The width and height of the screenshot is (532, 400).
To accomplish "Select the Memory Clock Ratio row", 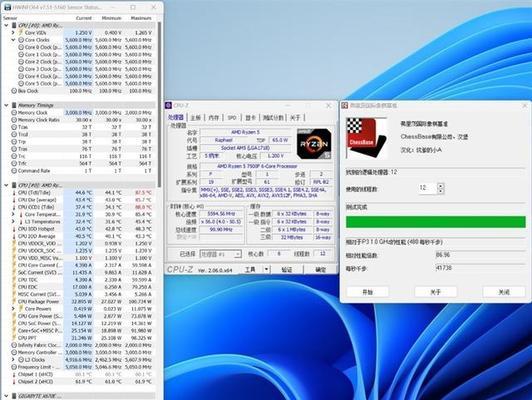I will pyautogui.click(x=82, y=120).
